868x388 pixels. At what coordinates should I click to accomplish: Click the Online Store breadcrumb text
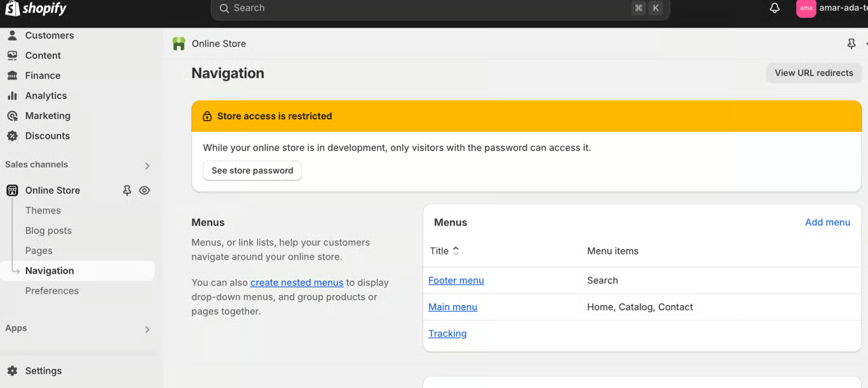click(x=219, y=44)
